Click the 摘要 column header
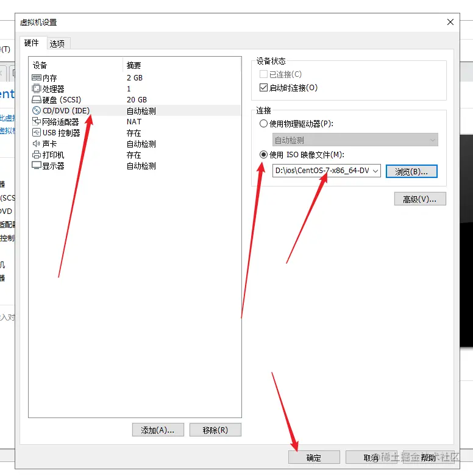 coord(133,65)
